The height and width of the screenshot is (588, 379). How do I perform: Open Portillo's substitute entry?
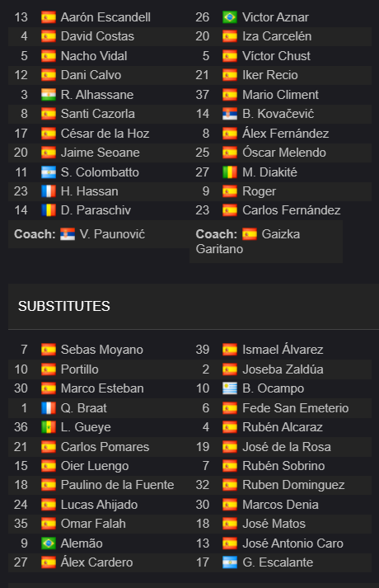click(80, 369)
